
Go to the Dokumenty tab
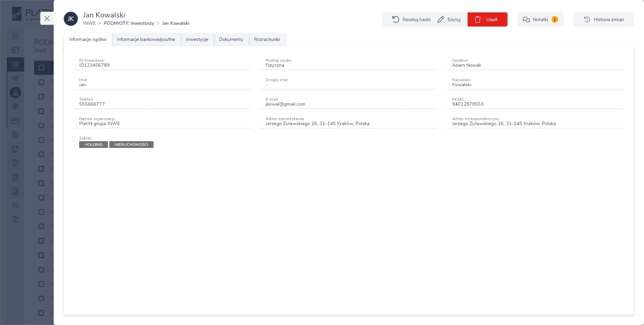(x=231, y=39)
